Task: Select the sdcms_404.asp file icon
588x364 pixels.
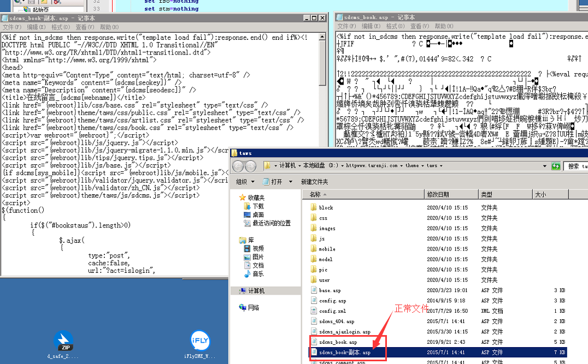Action: [x=314, y=321]
